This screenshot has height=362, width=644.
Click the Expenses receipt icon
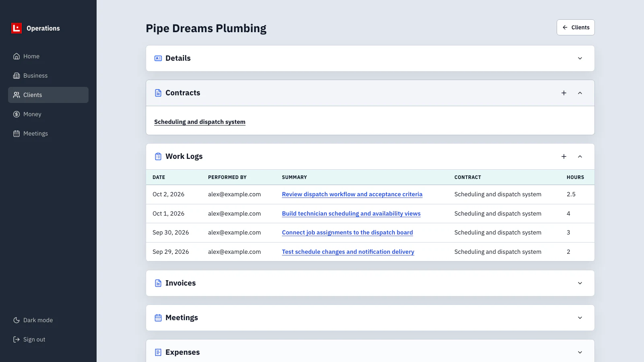tap(158, 352)
